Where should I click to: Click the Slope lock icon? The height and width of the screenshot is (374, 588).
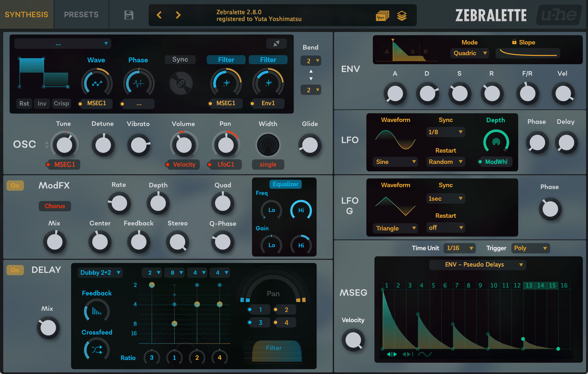click(514, 42)
